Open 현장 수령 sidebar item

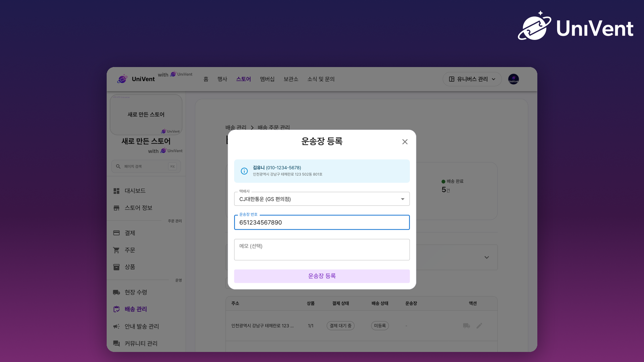point(146,292)
